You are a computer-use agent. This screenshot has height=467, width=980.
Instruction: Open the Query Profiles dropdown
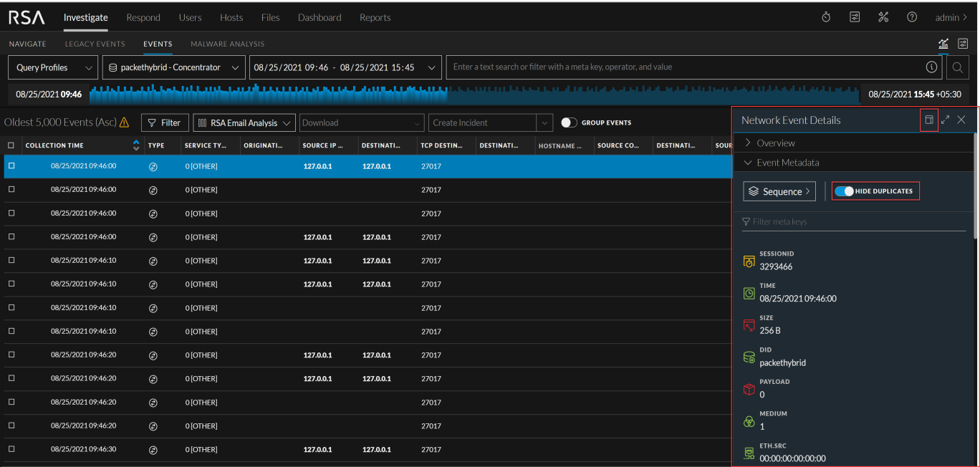click(x=53, y=67)
